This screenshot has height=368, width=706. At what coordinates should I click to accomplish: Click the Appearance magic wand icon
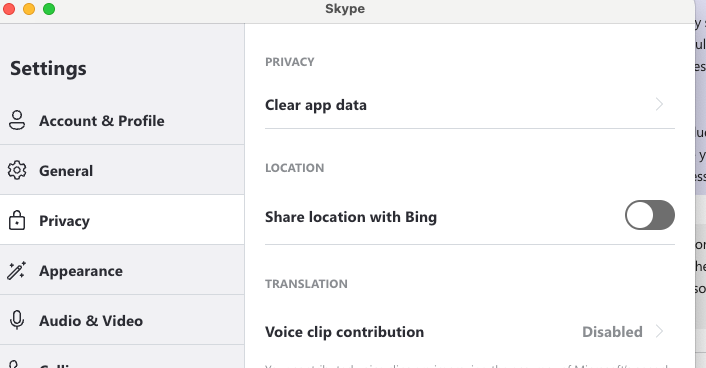pyautogui.click(x=17, y=271)
